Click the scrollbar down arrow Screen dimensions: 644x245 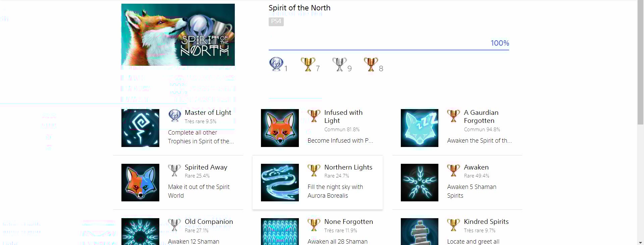click(x=640, y=242)
